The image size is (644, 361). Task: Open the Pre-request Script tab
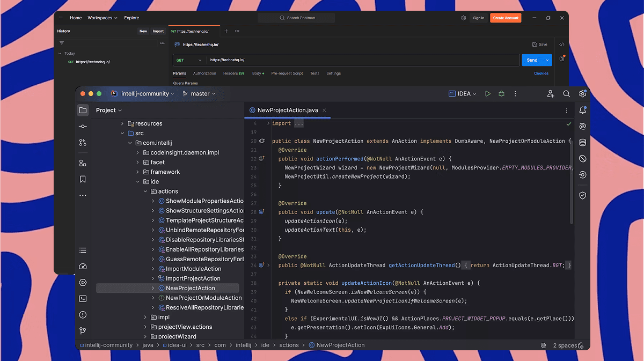tap(287, 73)
